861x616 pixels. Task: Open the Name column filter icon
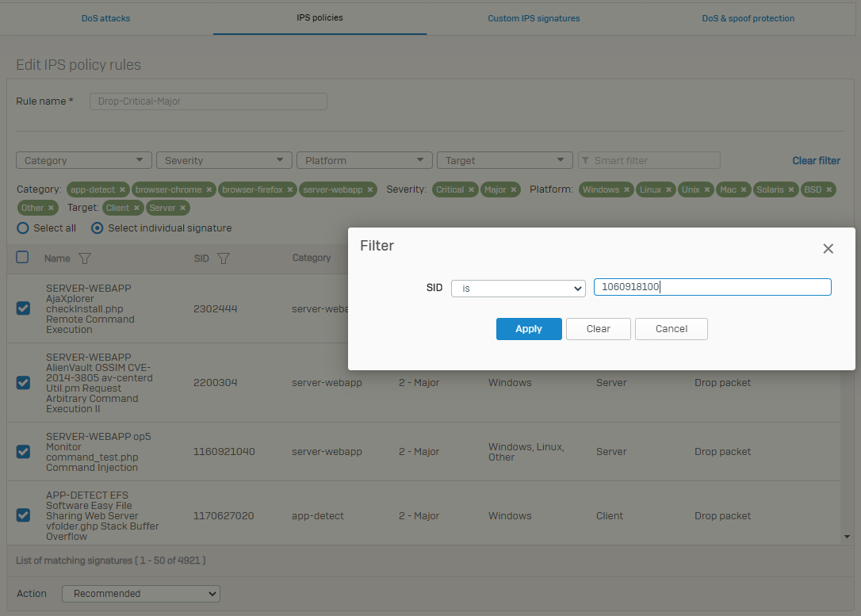[85, 258]
